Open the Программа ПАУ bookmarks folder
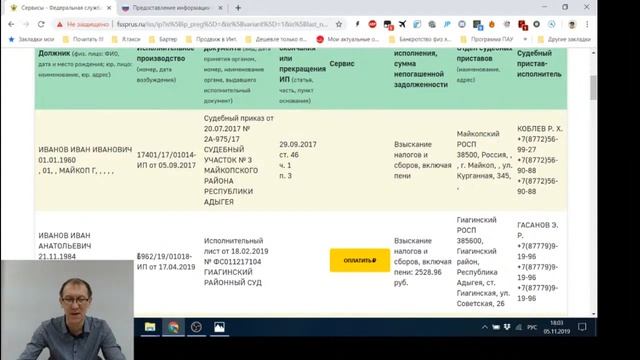Viewport: 640px width, 360px height. (x=487, y=39)
